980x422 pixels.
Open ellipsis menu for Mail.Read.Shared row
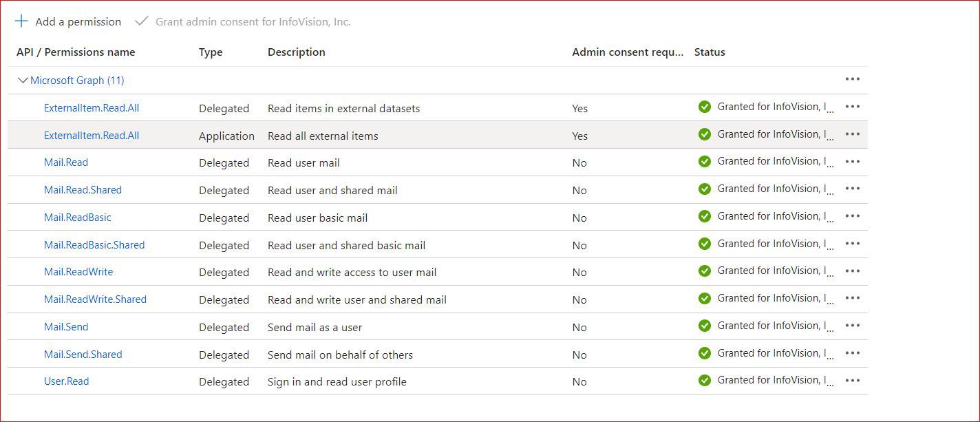coord(853,189)
